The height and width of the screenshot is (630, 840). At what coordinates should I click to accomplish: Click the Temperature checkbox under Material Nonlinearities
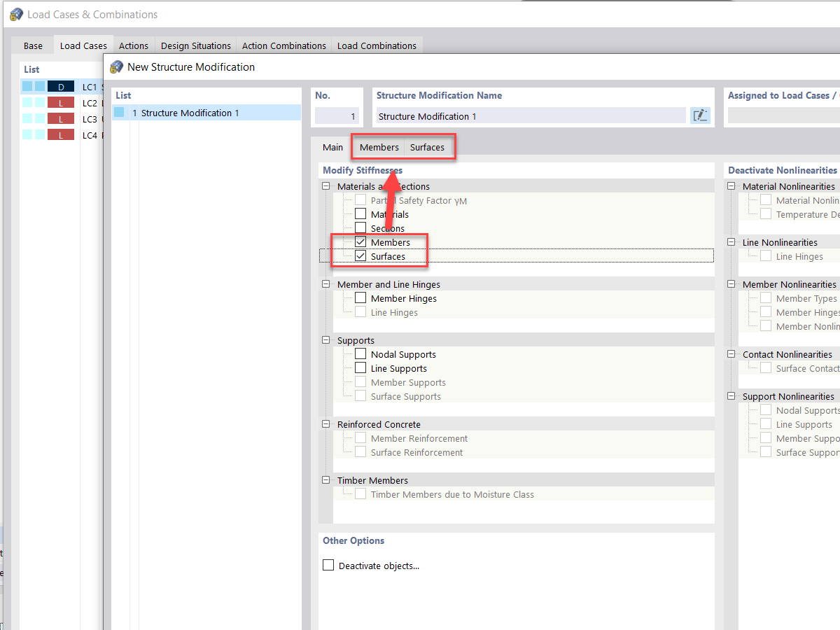(x=766, y=214)
